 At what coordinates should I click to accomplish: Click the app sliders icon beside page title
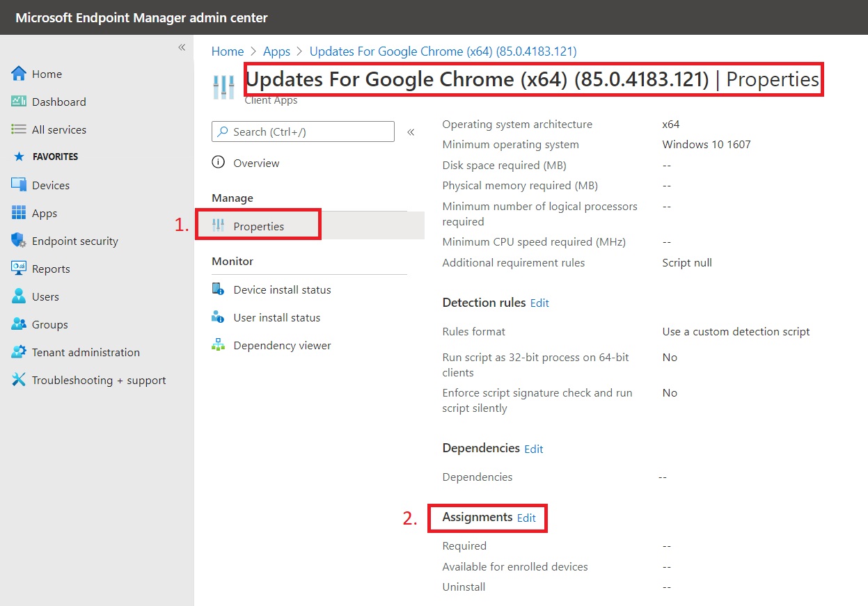click(x=224, y=86)
